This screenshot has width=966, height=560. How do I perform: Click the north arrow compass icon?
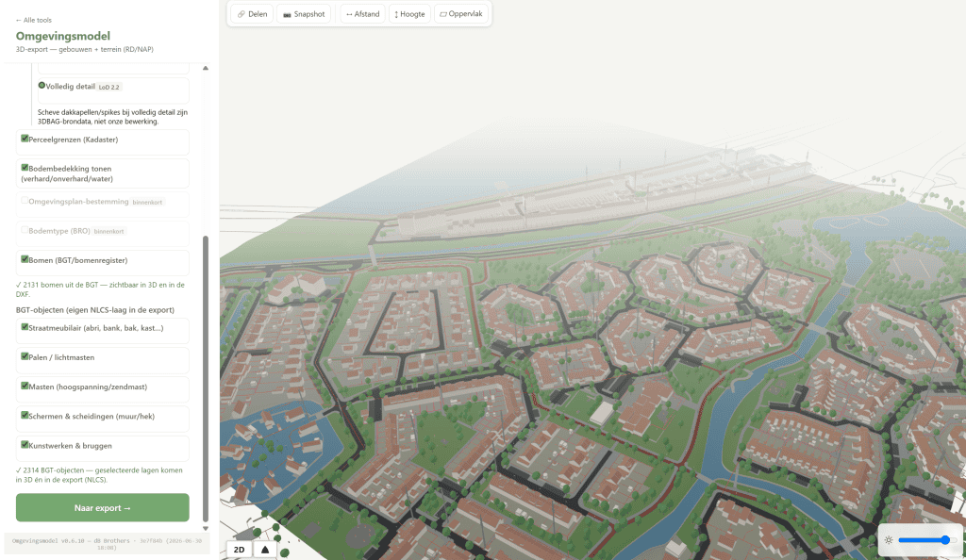click(x=265, y=550)
